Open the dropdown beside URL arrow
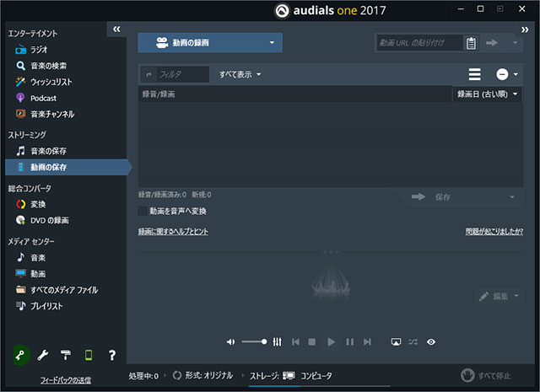This screenshot has height=392, width=540. click(x=515, y=43)
